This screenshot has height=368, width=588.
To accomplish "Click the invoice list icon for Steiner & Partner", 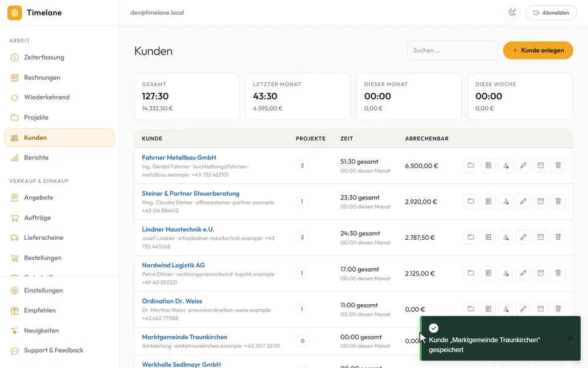I will coord(488,201).
